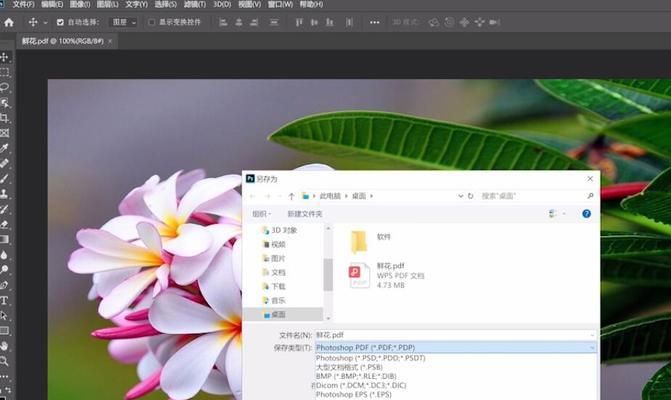Go up one folder level arrow
The image size is (671, 400).
click(291, 196)
